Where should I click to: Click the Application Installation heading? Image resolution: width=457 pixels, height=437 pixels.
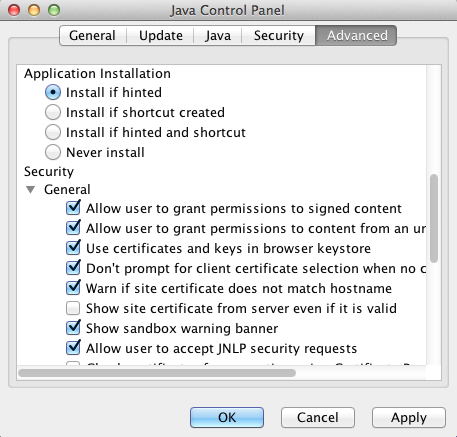[x=97, y=73]
